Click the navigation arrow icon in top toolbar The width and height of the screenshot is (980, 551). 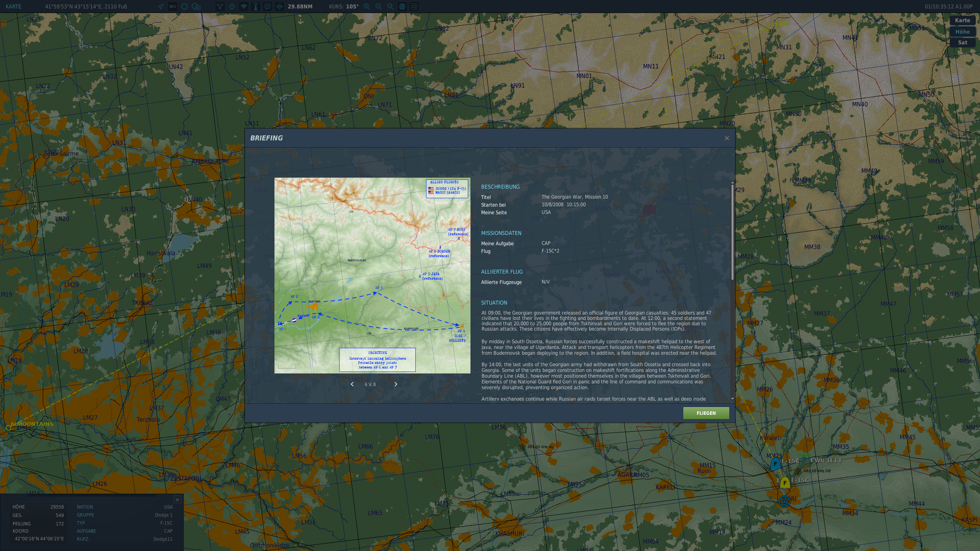[x=161, y=7]
